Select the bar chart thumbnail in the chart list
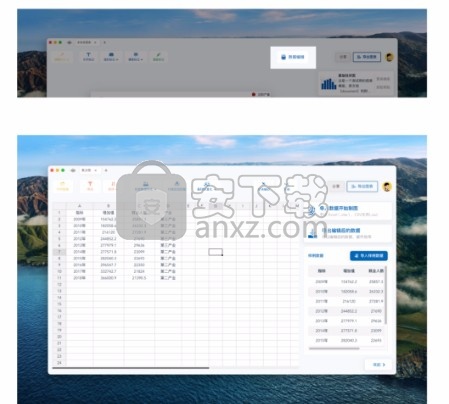This screenshot has width=449, height=404. pyautogui.click(x=329, y=84)
